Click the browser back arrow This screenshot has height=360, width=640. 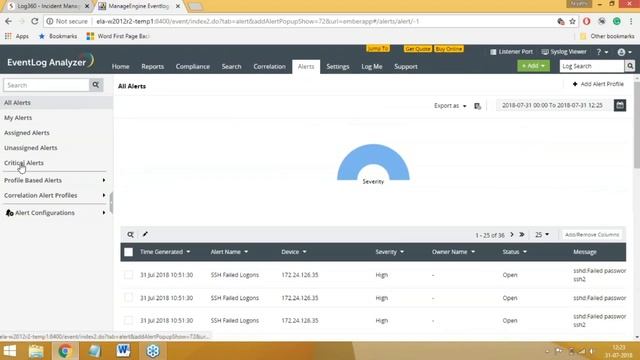click(9, 21)
